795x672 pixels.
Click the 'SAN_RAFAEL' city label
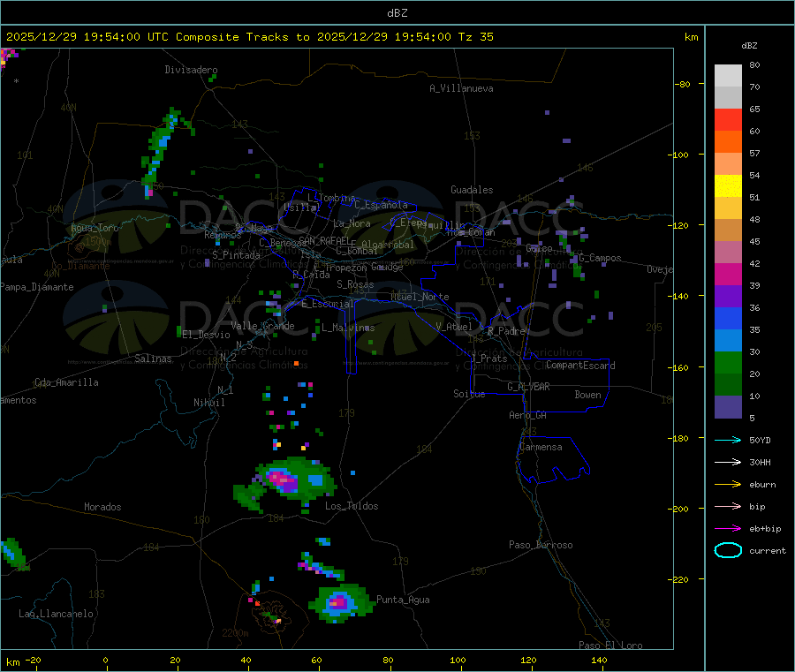[x=324, y=240]
